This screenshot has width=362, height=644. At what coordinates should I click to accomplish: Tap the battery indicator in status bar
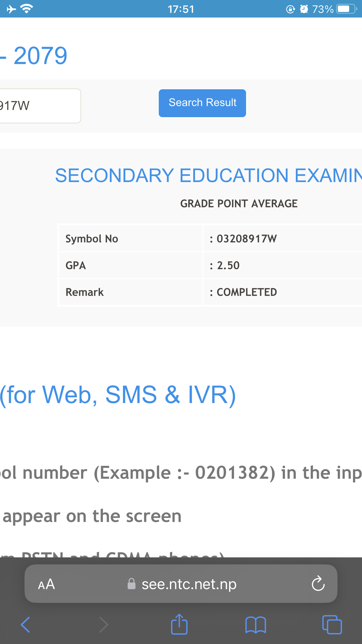tap(346, 9)
